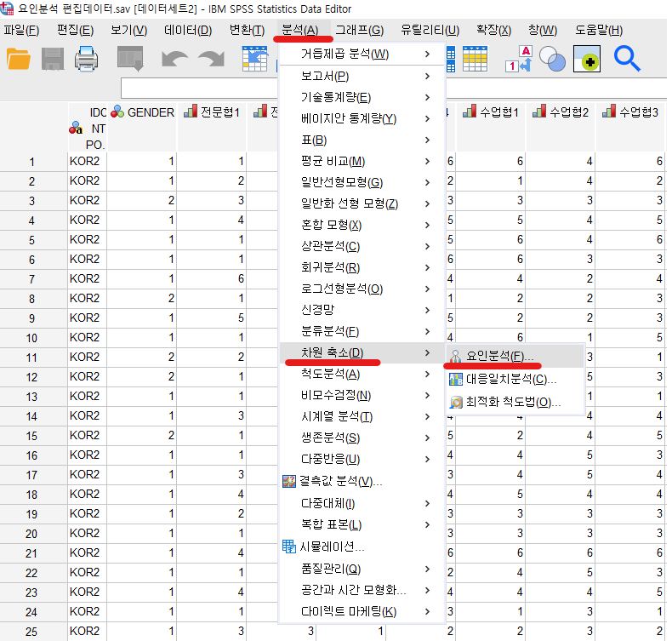Select 최적화 척도법(O)... from the submenu
Screen dimensions: 672x641
515,402
